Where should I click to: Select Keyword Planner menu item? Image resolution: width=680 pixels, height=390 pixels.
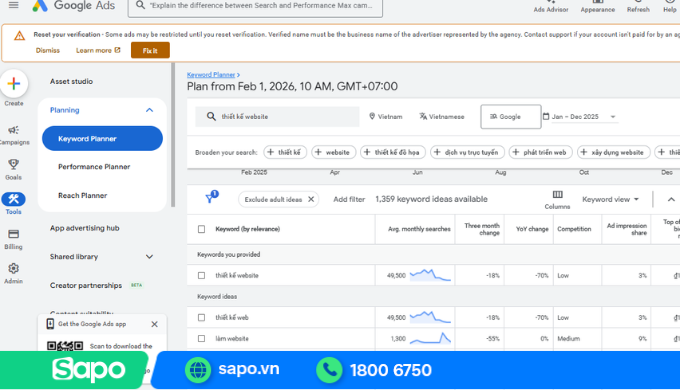102,138
